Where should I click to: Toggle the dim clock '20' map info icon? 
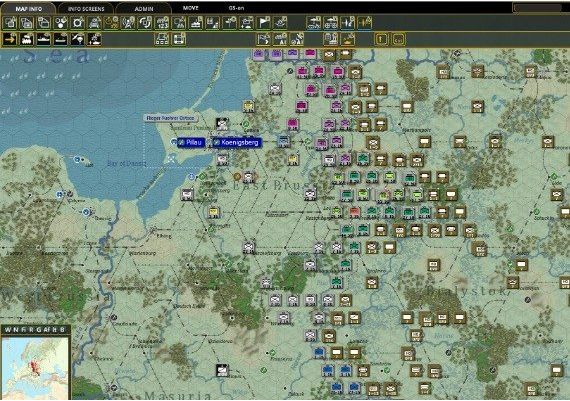click(111, 23)
